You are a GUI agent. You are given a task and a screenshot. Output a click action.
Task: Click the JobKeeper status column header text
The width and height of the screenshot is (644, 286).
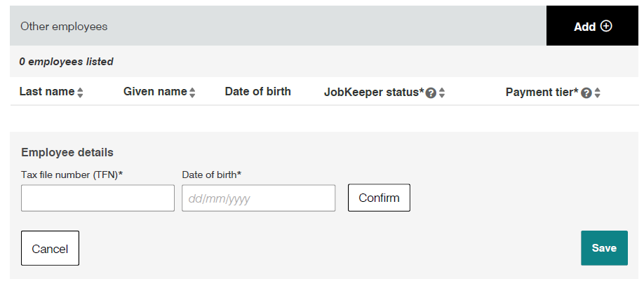373,92
